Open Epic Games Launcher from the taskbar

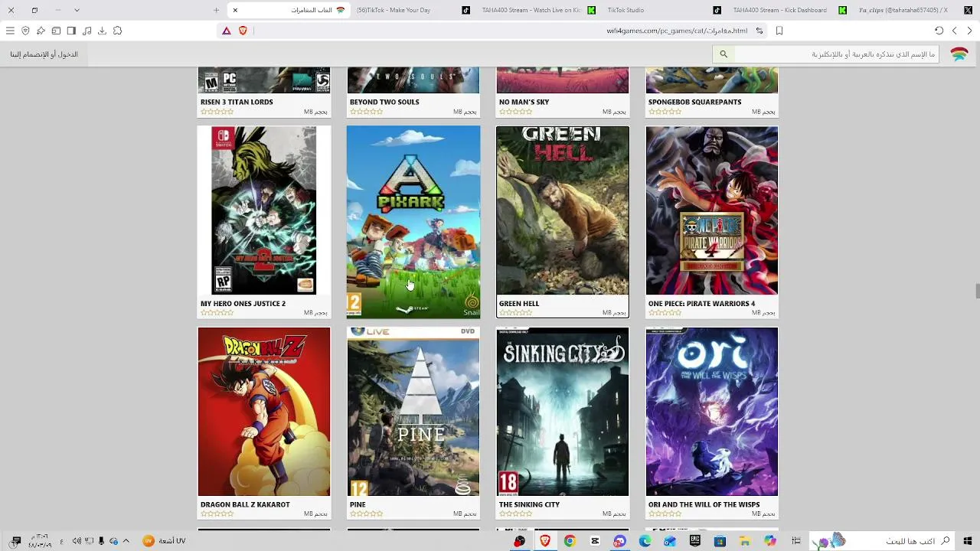pos(695,541)
